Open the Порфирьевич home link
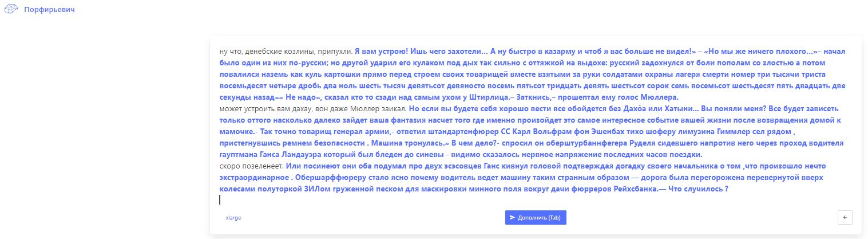The width and height of the screenshot is (868, 239). (x=49, y=10)
